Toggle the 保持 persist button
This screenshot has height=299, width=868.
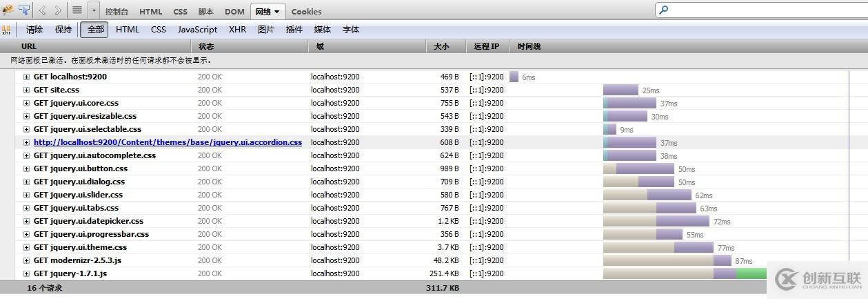(x=63, y=30)
